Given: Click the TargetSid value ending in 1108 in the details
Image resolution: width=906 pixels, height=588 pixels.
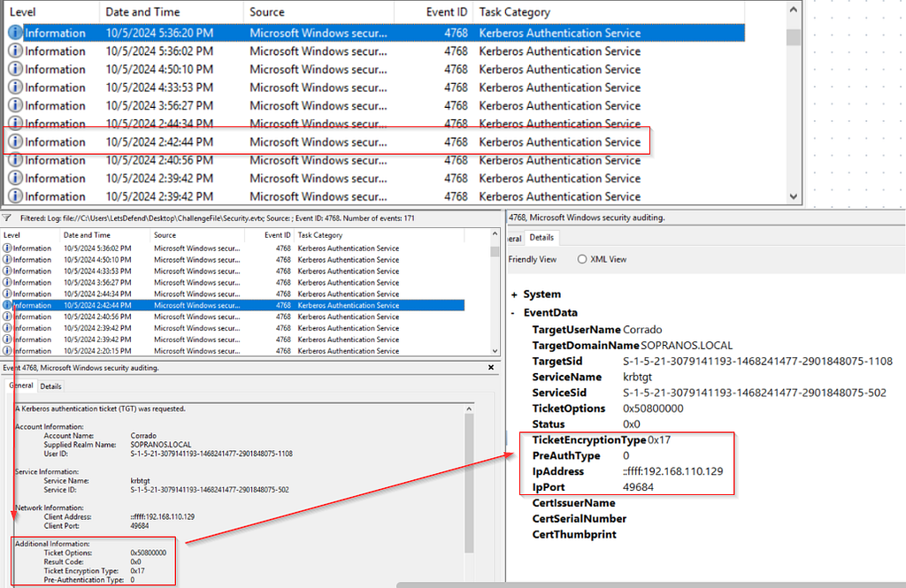Looking at the screenshot, I should pyautogui.click(x=757, y=361).
